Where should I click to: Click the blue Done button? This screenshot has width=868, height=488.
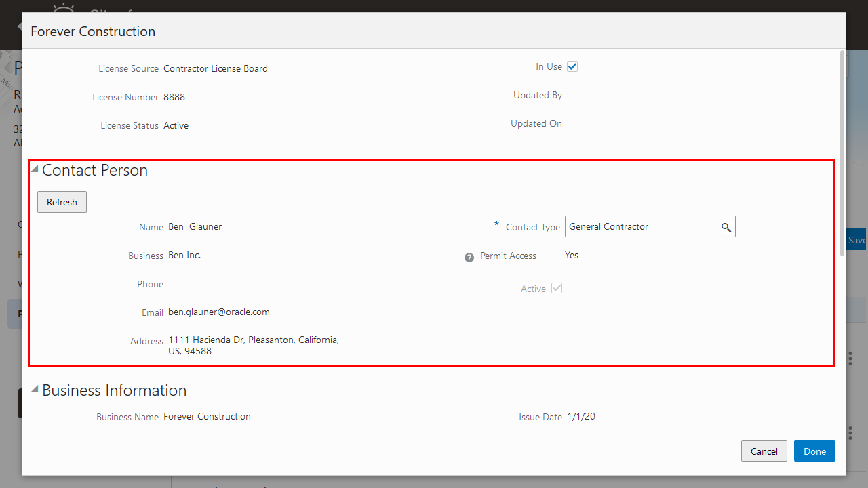coord(814,451)
